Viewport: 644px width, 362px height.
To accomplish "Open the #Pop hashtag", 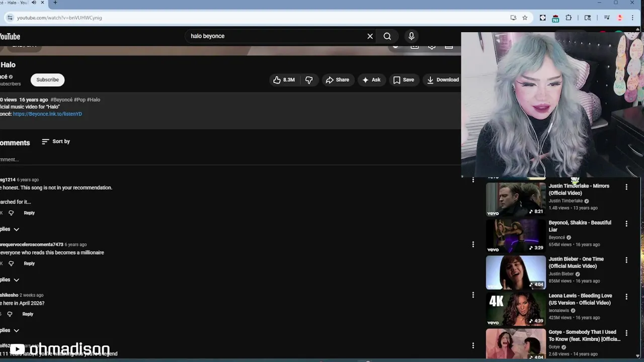I will (x=79, y=100).
